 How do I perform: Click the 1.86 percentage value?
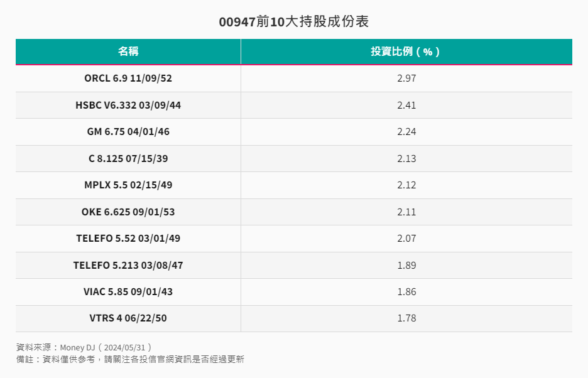(406, 292)
